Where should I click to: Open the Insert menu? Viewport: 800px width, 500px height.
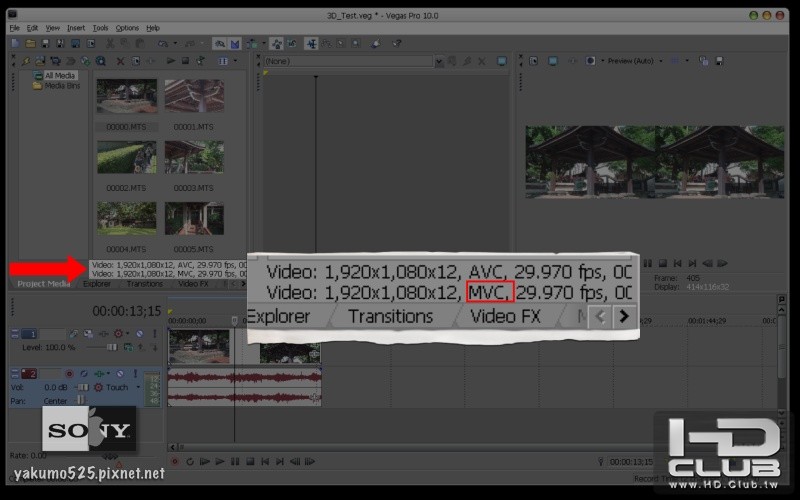(x=76, y=29)
